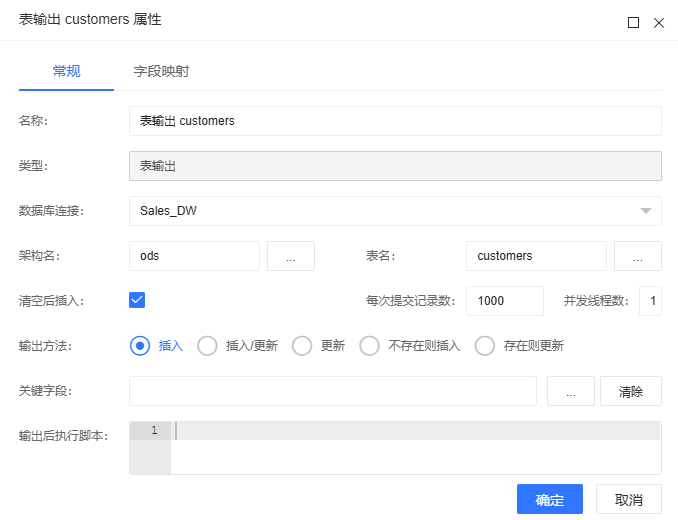Click the 并发线程数 field
This screenshot has width=678, height=520.
pos(650,301)
